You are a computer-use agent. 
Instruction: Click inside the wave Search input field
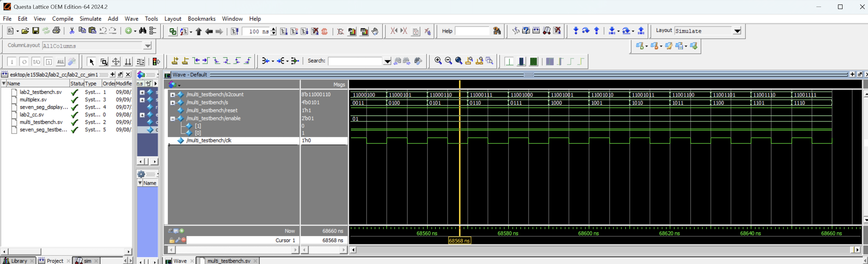pyautogui.click(x=355, y=61)
